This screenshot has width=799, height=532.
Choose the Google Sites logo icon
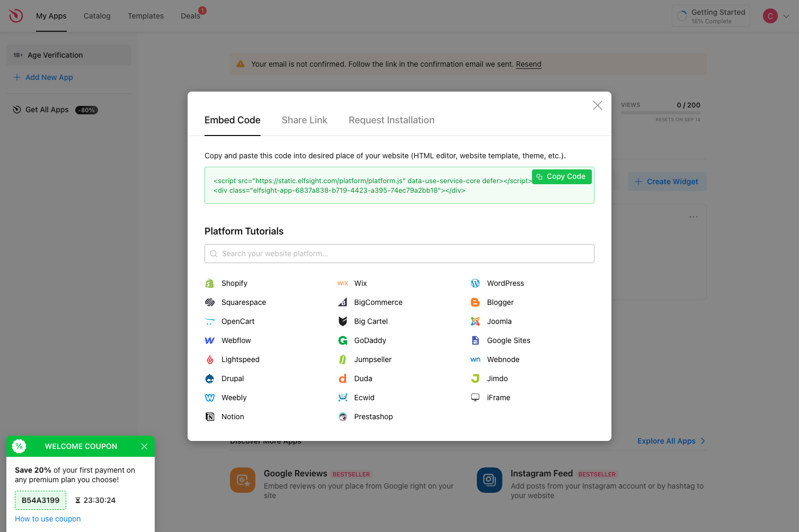pos(475,340)
